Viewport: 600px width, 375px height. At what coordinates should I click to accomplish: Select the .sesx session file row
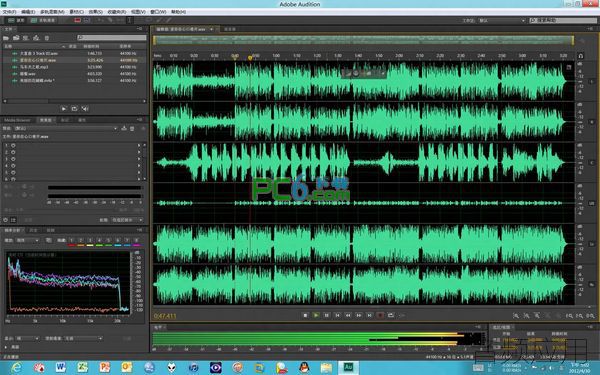[x=75, y=81]
